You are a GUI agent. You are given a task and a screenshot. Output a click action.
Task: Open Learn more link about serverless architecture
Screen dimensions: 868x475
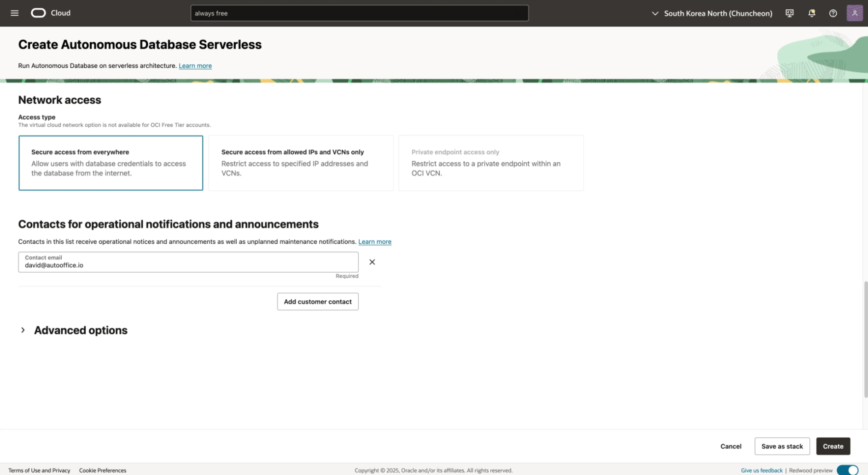[x=195, y=66]
